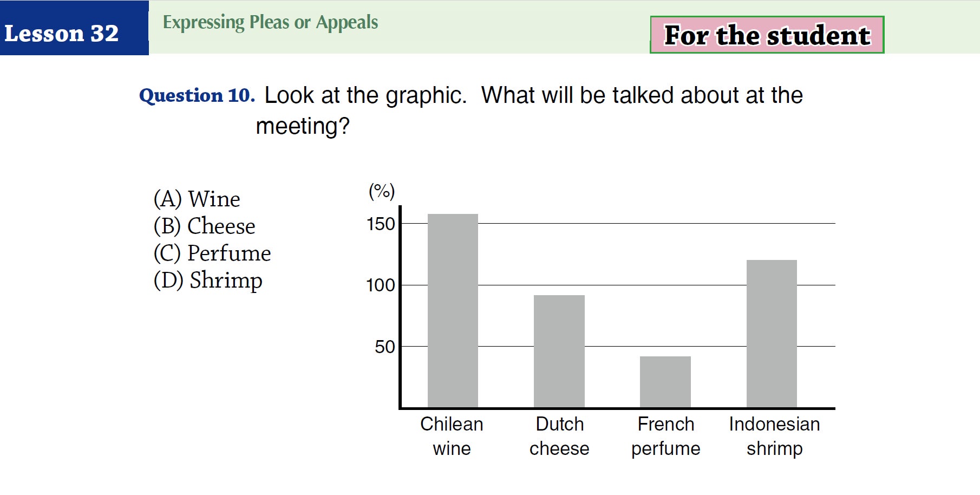Select the gray Dutch cheese bar
980x495 pixels.
tap(559, 351)
